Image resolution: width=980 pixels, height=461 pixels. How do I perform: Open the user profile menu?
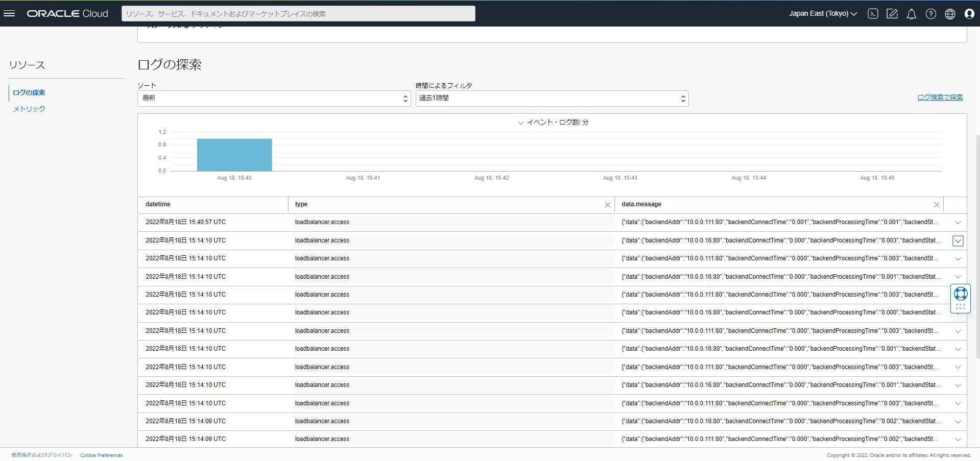[969, 14]
